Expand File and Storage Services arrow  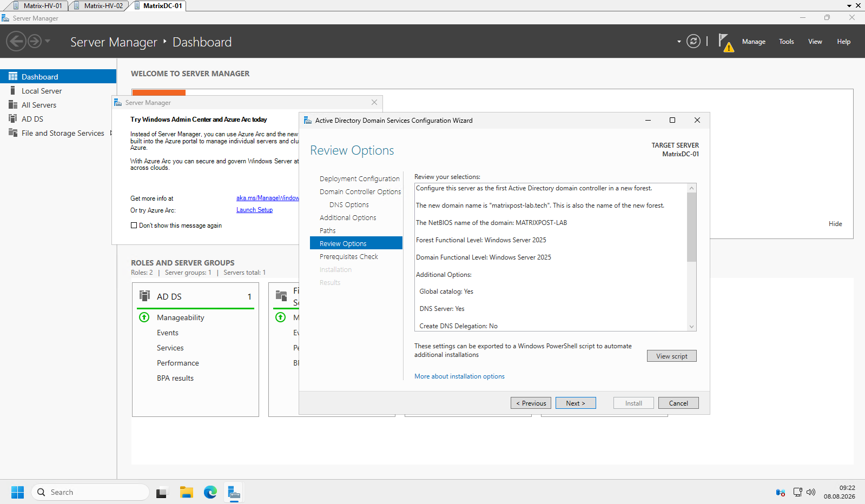pyautogui.click(x=111, y=132)
